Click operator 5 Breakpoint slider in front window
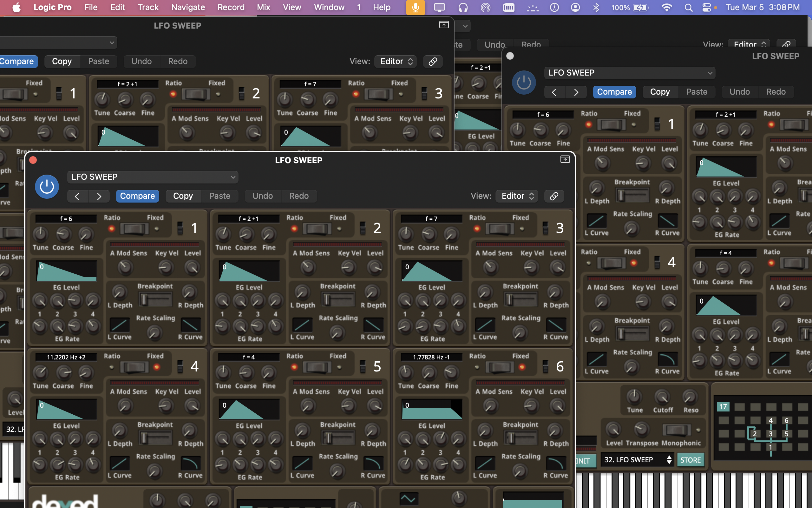Screen dimensions: 812x508 coord(338,438)
